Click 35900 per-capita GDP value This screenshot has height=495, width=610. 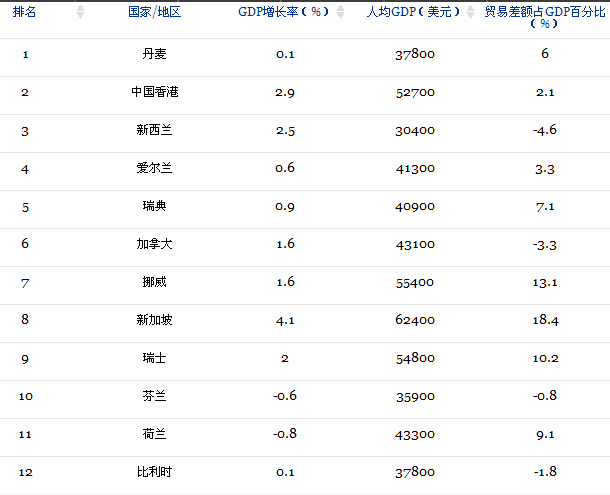point(415,397)
